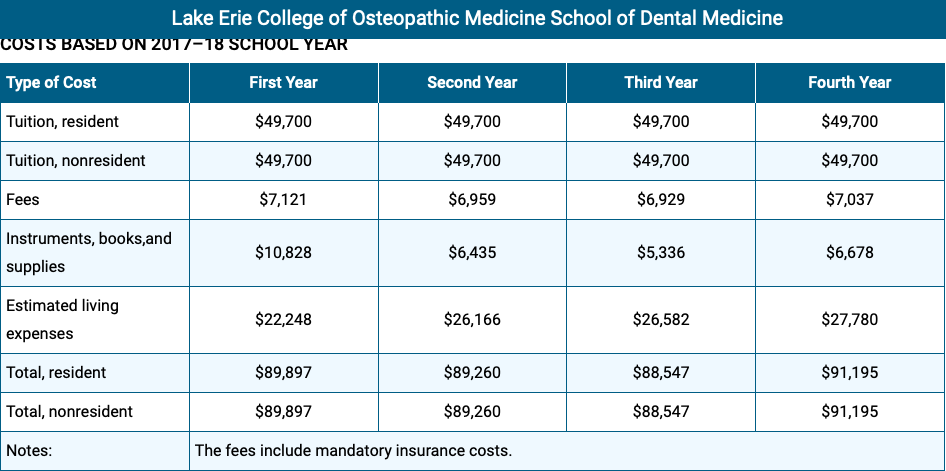
Task: Select the "Tuition, nonresident" row label
Action: coord(76,160)
